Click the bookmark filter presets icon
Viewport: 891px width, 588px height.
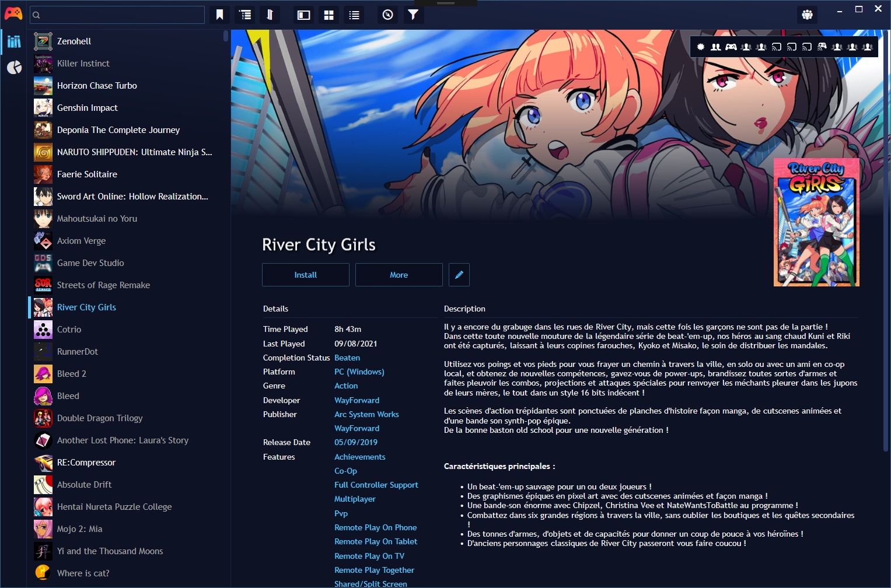219,15
